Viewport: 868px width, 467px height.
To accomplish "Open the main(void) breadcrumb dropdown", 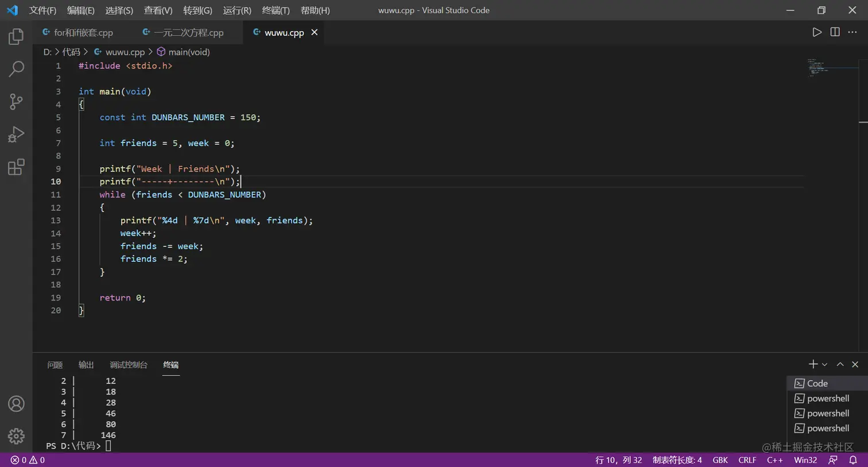I will pos(189,52).
